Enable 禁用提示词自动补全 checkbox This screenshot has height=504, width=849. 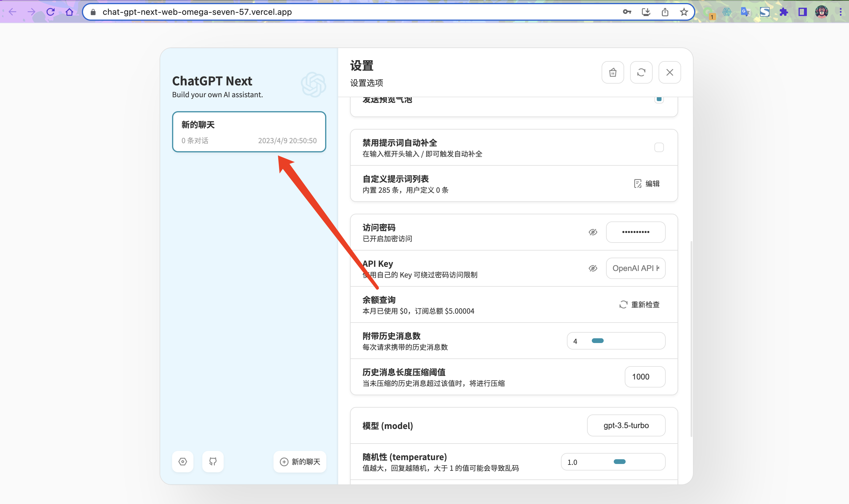click(x=659, y=147)
